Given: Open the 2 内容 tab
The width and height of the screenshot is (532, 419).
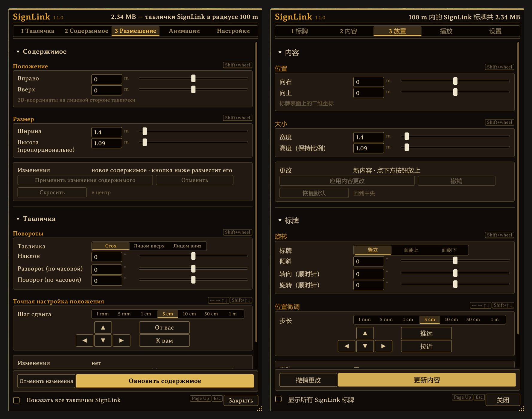Looking at the screenshot, I should click(x=349, y=31).
